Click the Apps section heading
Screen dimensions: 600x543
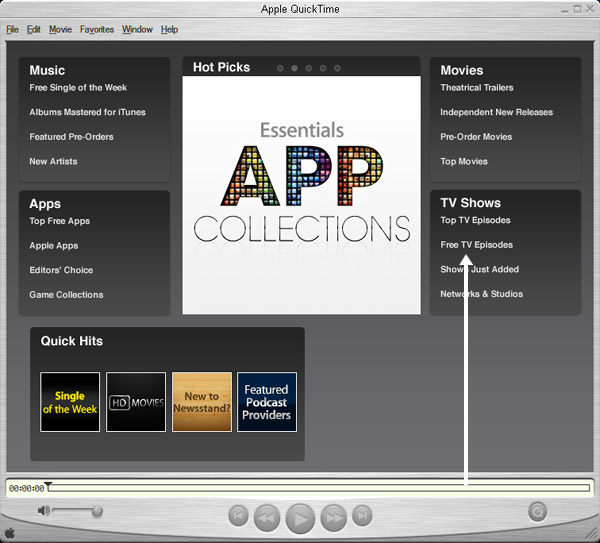tap(45, 204)
